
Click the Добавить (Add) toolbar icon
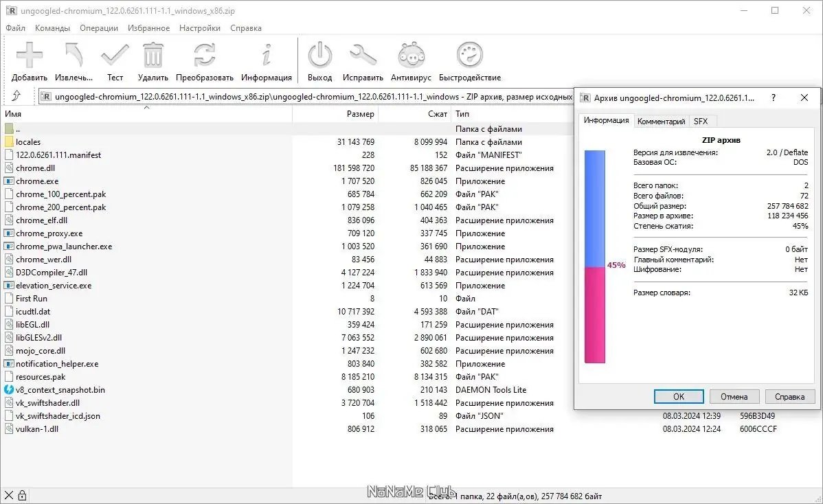(30, 55)
